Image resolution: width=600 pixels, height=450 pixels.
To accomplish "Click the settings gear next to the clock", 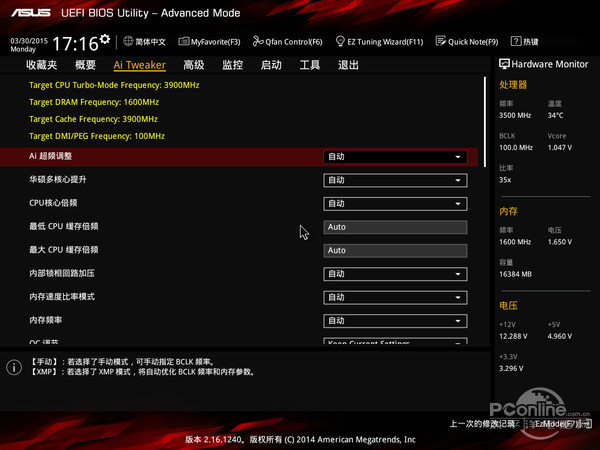I will 105,39.
